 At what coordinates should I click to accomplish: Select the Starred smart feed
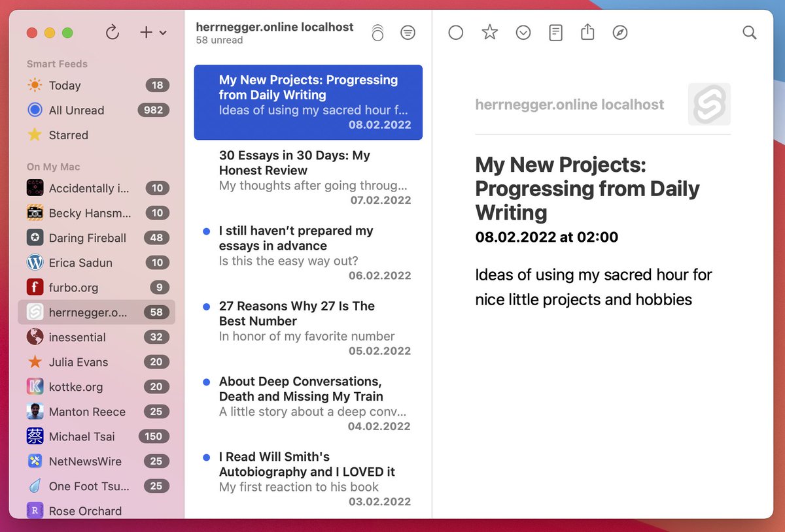(97, 135)
